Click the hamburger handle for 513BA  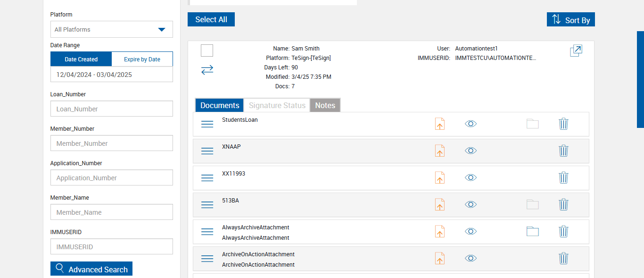[207, 205]
